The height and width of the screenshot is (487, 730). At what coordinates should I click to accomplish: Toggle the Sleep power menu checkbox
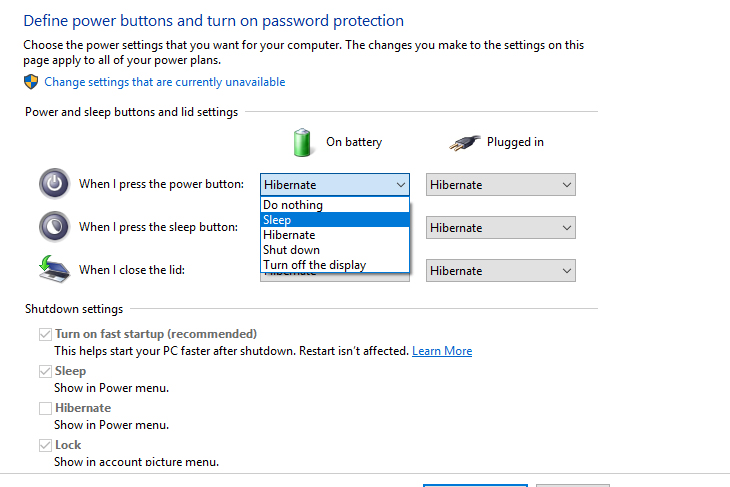pyautogui.click(x=45, y=371)
